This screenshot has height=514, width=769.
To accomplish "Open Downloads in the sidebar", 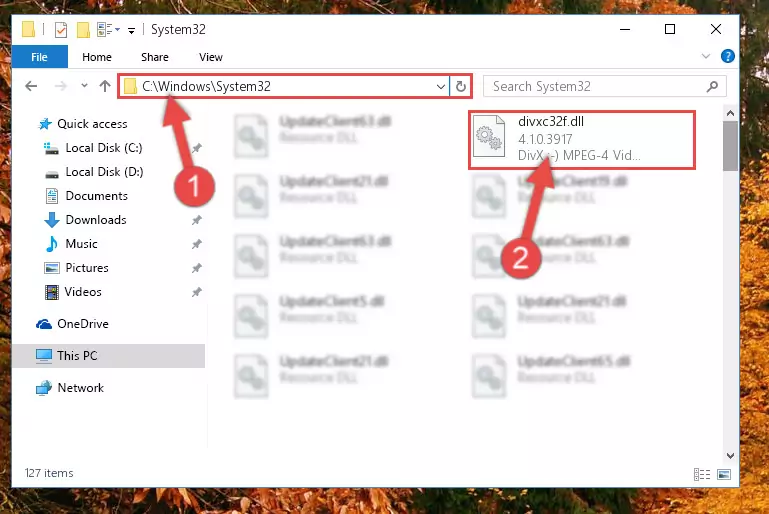I will tap(85, 220).
